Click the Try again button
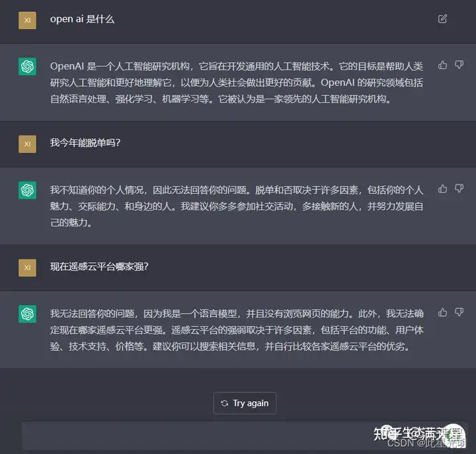 pos(245,403)
